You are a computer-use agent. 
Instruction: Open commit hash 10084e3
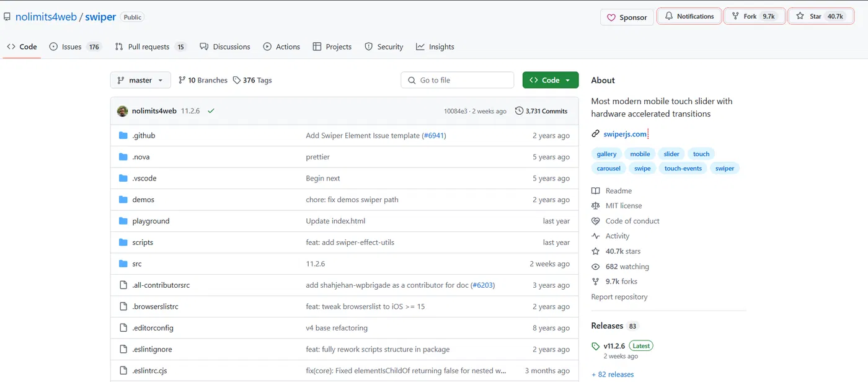(x=456, y=111)
